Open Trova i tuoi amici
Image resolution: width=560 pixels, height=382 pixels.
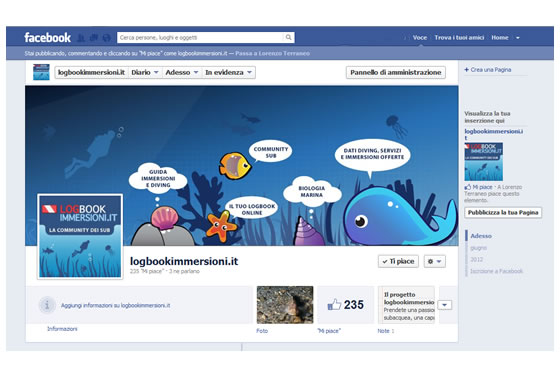tap(459, 37)
